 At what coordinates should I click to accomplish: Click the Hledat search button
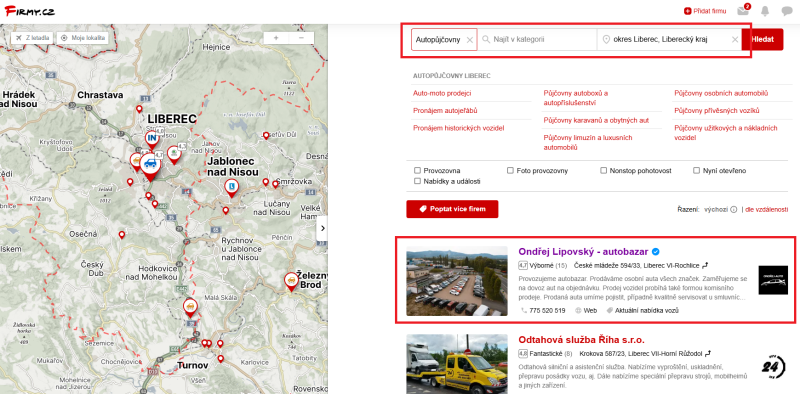point(762,39)
